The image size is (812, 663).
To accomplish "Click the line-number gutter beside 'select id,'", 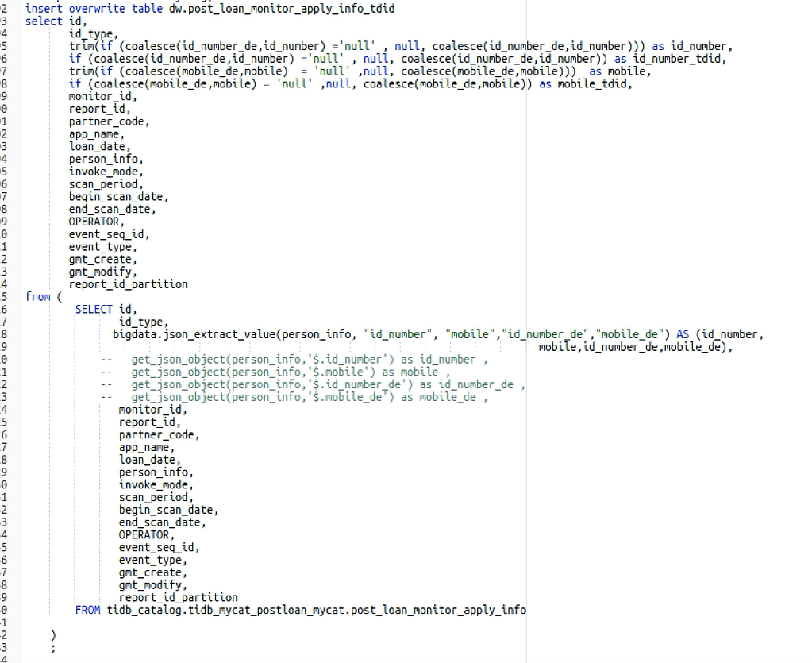I will [4, 21].
